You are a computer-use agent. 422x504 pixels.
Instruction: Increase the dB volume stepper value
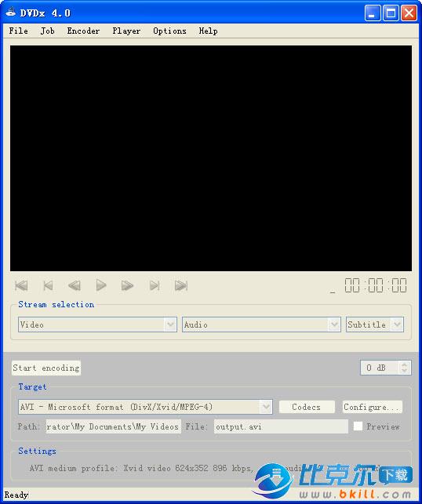tap(404, 364)
